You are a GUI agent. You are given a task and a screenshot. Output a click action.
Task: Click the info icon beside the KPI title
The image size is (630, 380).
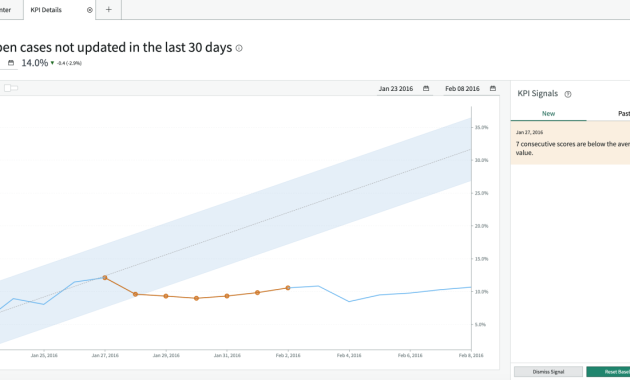pyautogui.click(x=239, y=48)
